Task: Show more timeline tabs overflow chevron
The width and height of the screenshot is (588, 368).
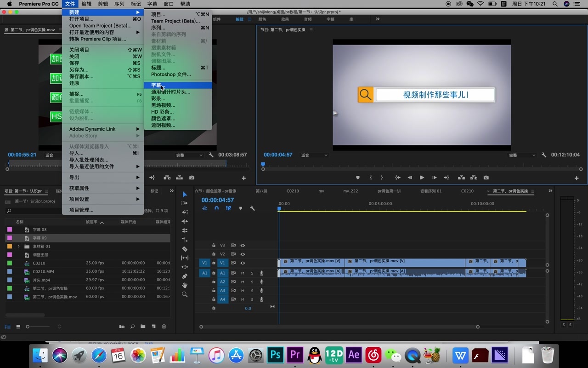Action: point(550,191)
